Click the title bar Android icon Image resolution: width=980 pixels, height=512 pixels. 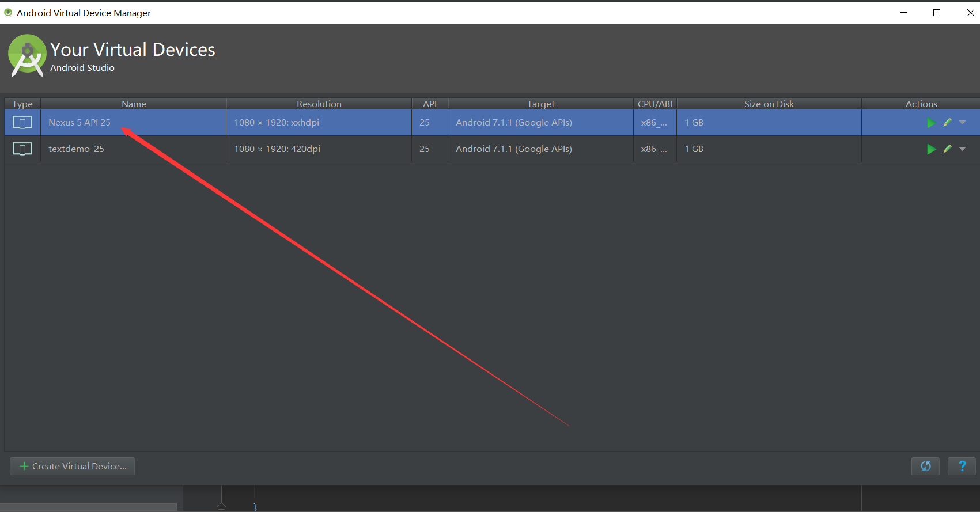(x=8, y=13)
